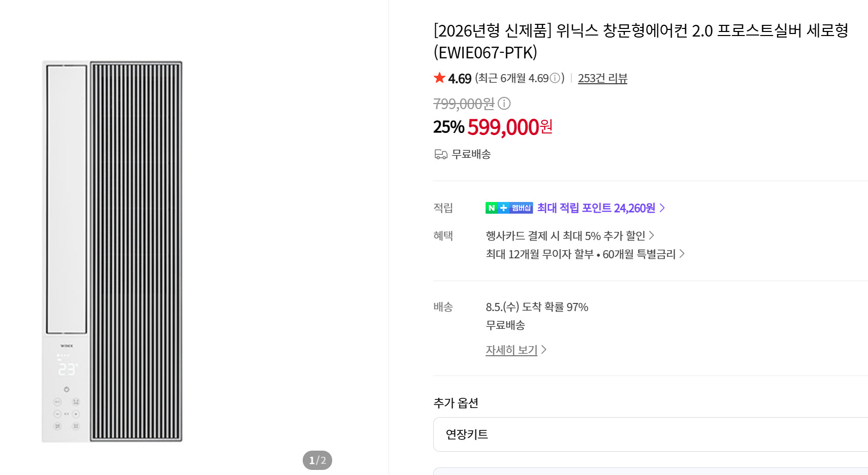Click the red star rating icon
This screenshot has width=868, height=475.
pyautogui.click(x=439, y=78)
